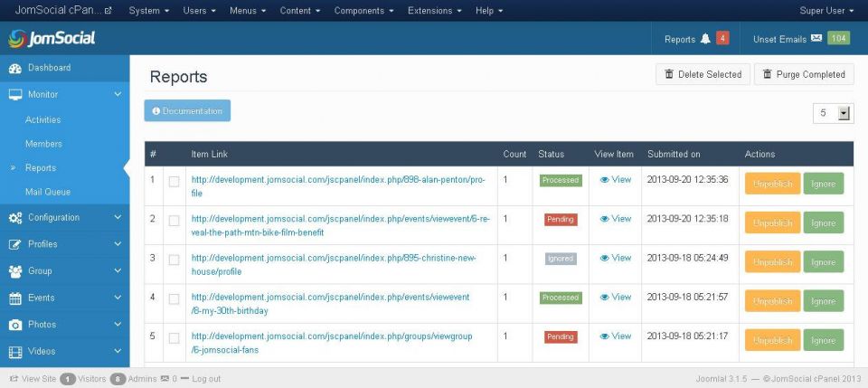Click the JomSocial logo icon
Image resolution: width=868 pixels, height=388 pixels.
(16, 38)
